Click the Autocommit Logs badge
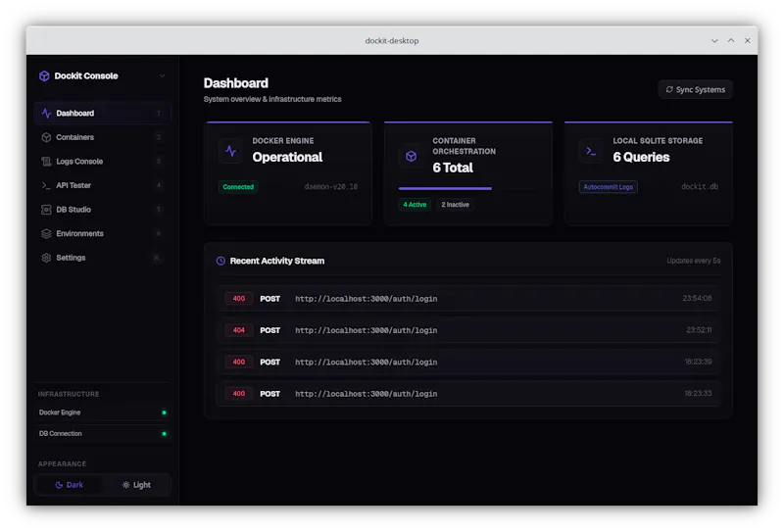Viewport: 784px width, 532px height. click(x=608, y=187)
